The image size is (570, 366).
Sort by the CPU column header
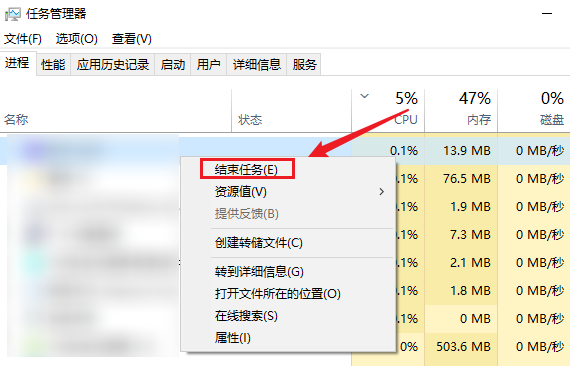(x=388, y=111)
